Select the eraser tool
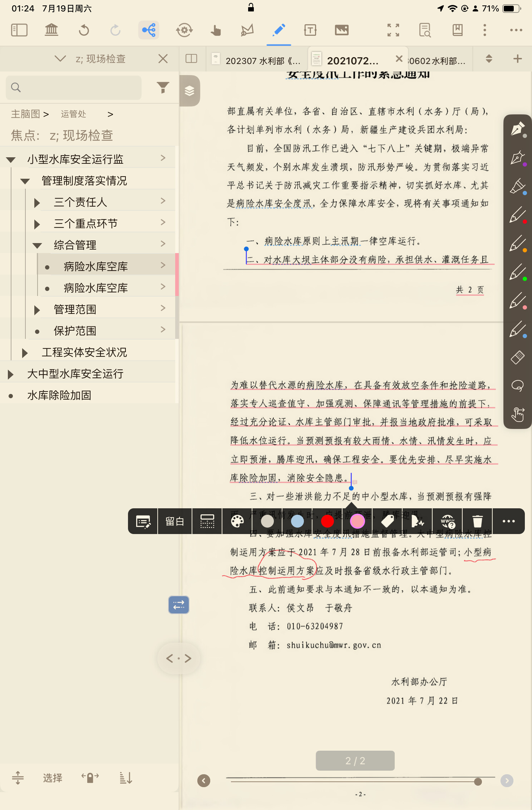 point(517,357)
